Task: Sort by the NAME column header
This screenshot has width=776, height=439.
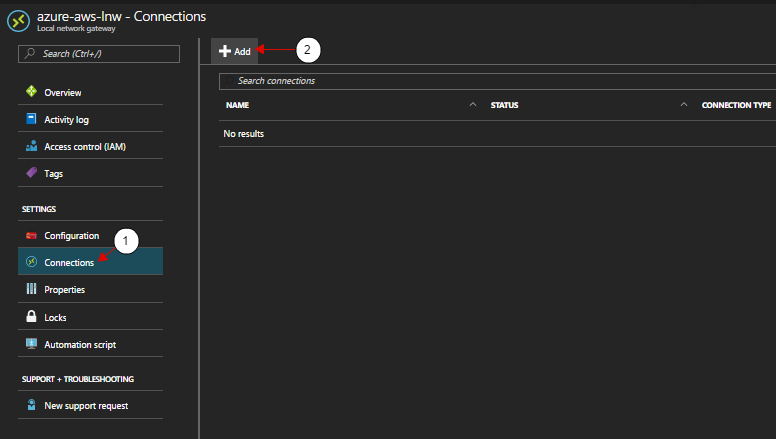Action: 238,105
